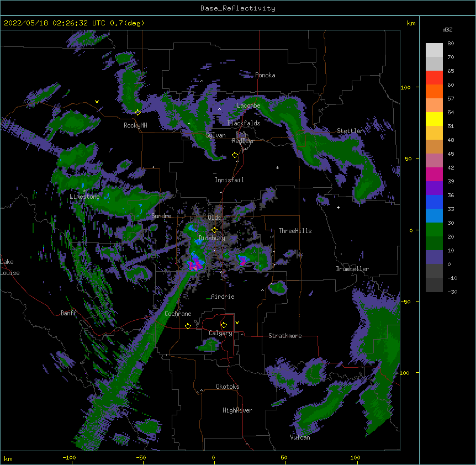Image resolution: width=476 pixels, height=465 pixels.
Task: Click the light gray 70 dBZ legend swatch
Action: point(434,50)
